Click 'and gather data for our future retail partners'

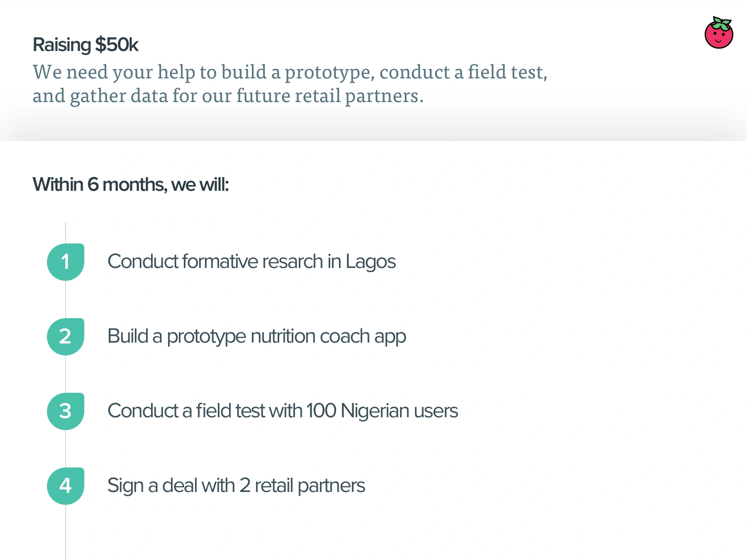point(228,96)
